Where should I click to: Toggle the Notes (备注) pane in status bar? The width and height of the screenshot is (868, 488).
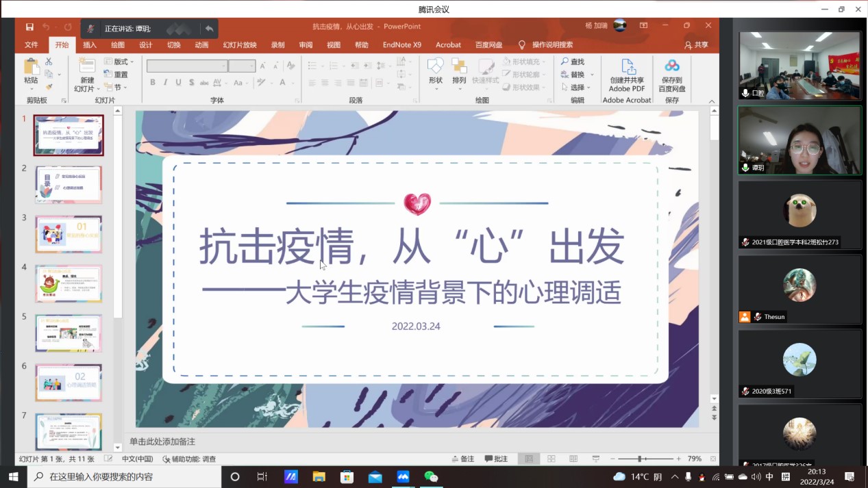pos(463,459)
